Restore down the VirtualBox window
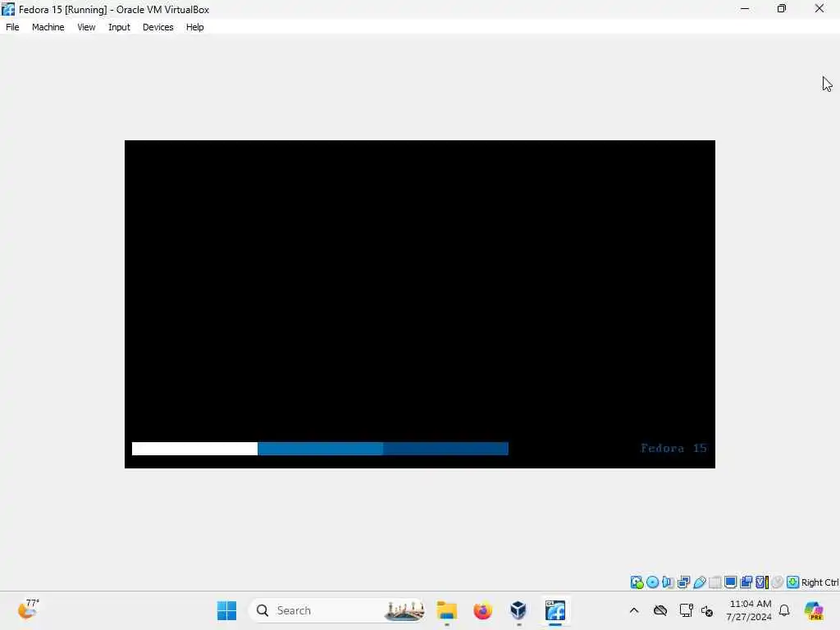Image resolution: width=840 pixels, height=630 pixels. (782, 9)
